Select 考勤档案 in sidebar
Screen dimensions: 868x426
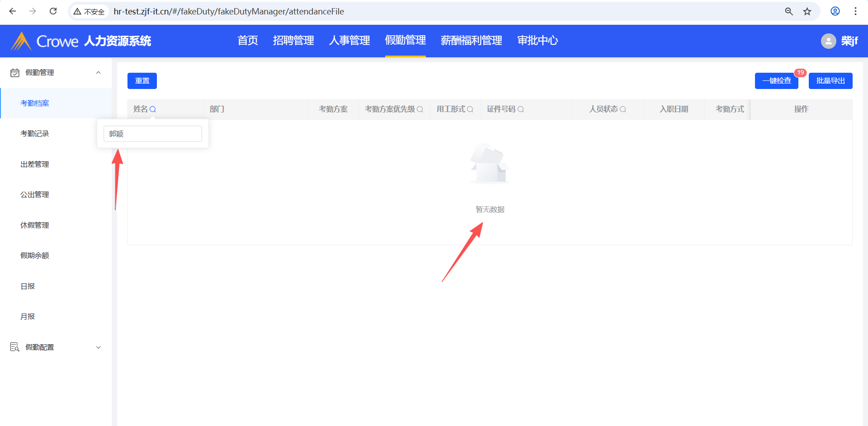point(56,103)
